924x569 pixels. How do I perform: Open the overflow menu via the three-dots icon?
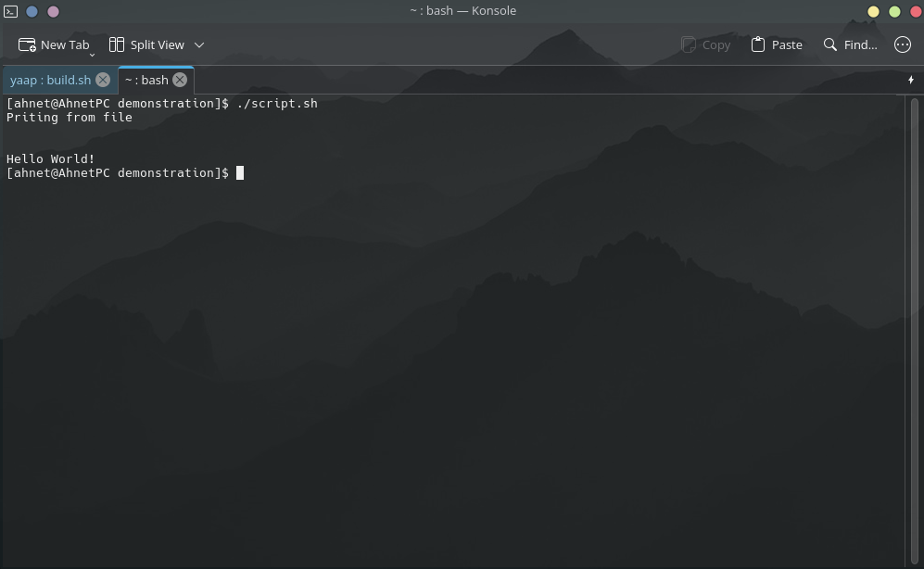coord(903,44)
